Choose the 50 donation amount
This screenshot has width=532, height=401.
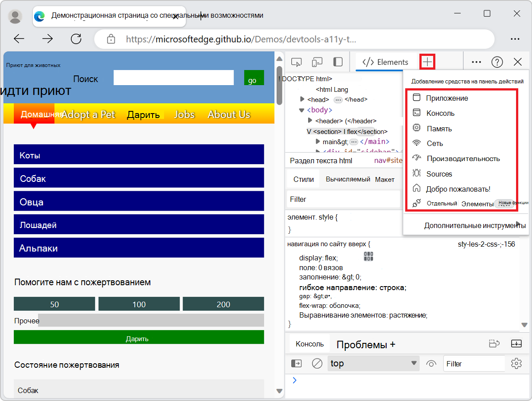(x=55, y=304)
